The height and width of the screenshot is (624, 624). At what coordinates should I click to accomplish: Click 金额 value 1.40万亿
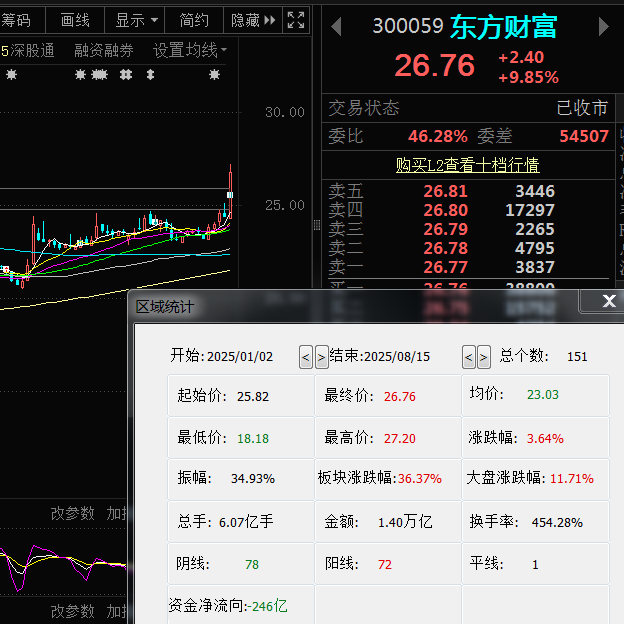pos(405,522)
